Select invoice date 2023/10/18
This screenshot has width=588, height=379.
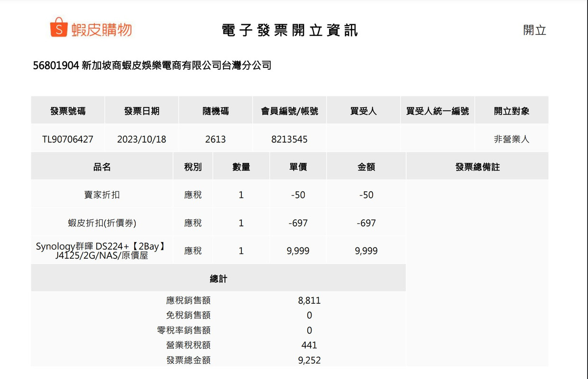point(142,139)
